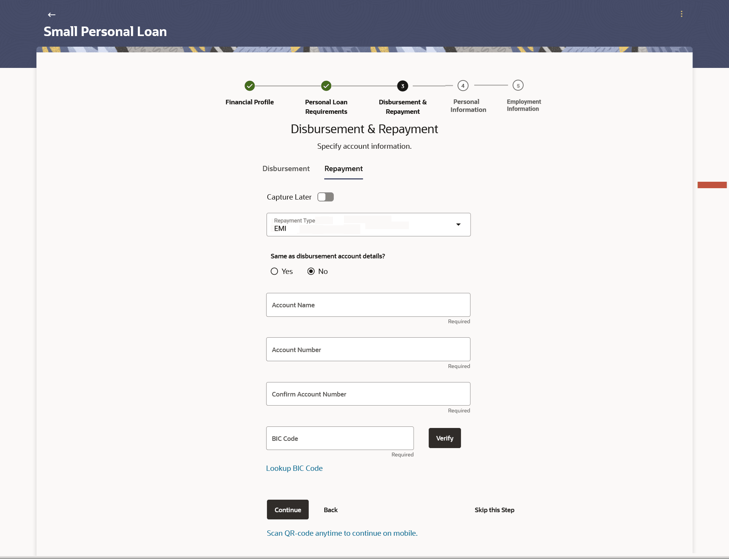Click the Financial Profile completed step checkmark

249,86
